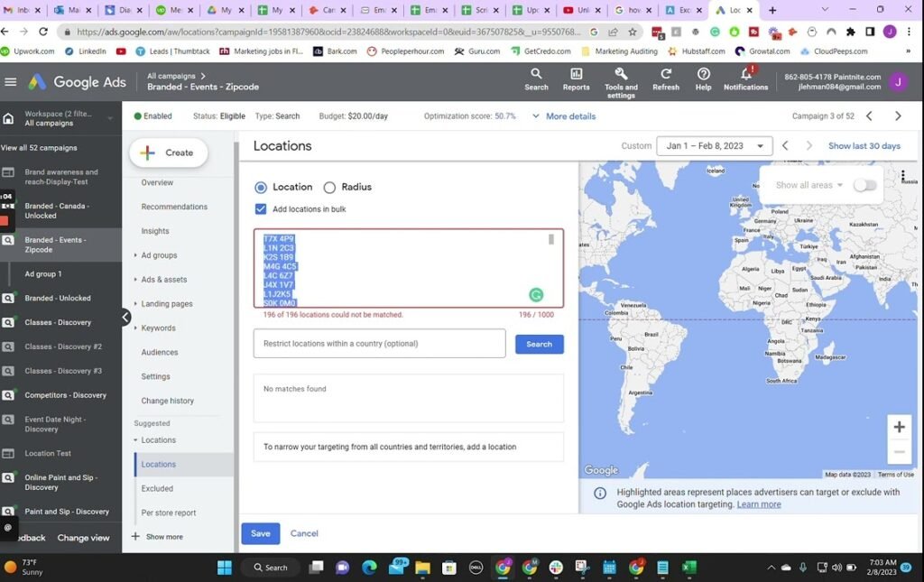This screenshot has height=582, width=924.
Task: Open Per store report
Action: tap(169, 513)
